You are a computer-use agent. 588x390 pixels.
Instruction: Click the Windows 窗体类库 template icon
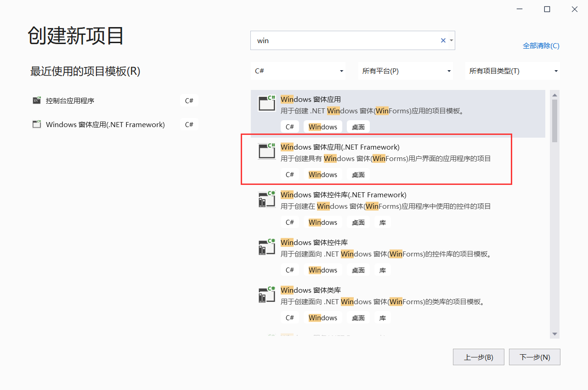(x=266, y=295)
